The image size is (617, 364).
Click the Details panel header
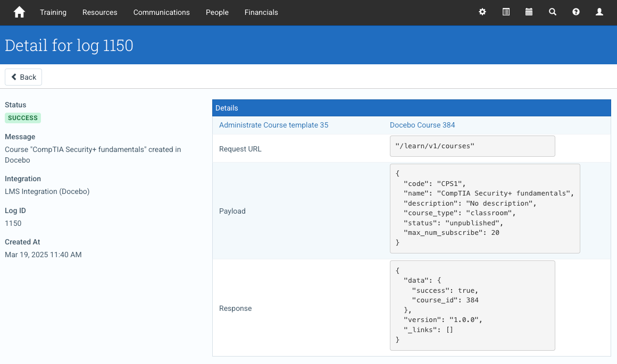[412, 108]
